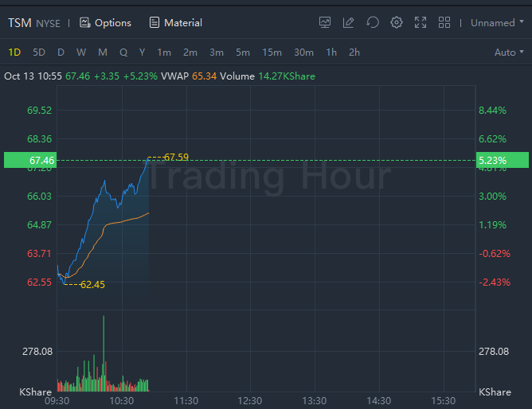
Task: Open chart settings gear
Action: 397,22
